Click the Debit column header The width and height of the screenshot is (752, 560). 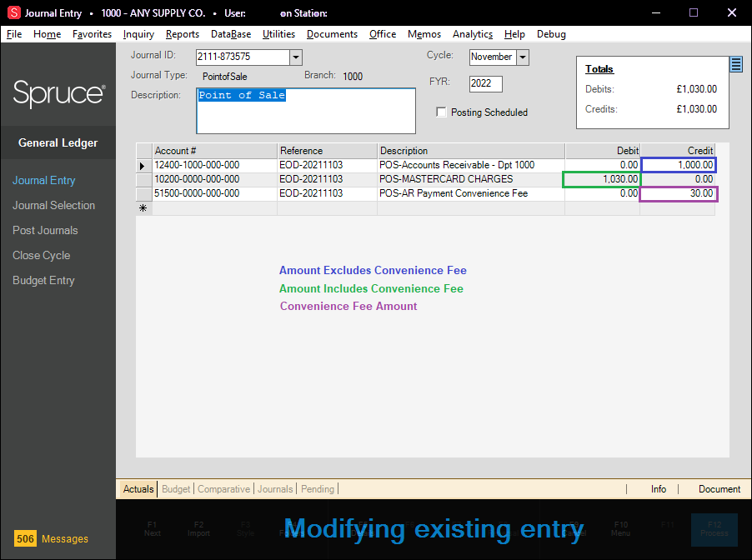click(x=603, y=151)
